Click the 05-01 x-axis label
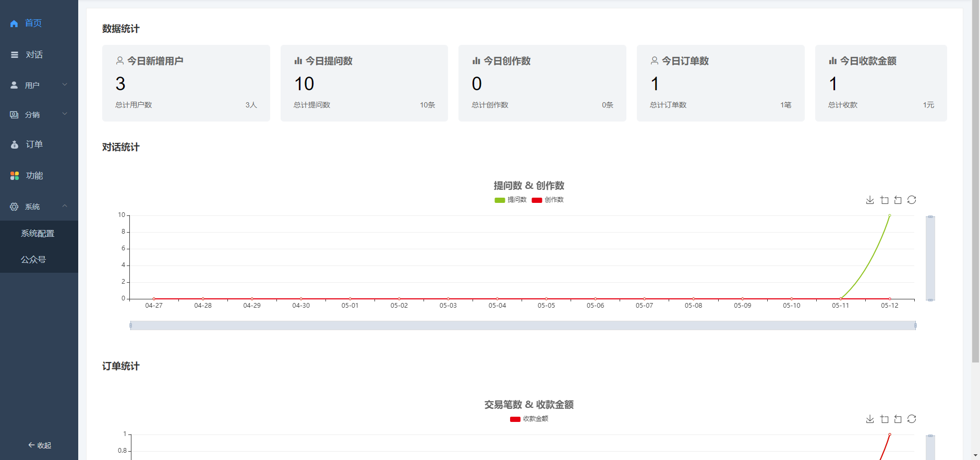The image size is (980, 460). tap(350, 306)
